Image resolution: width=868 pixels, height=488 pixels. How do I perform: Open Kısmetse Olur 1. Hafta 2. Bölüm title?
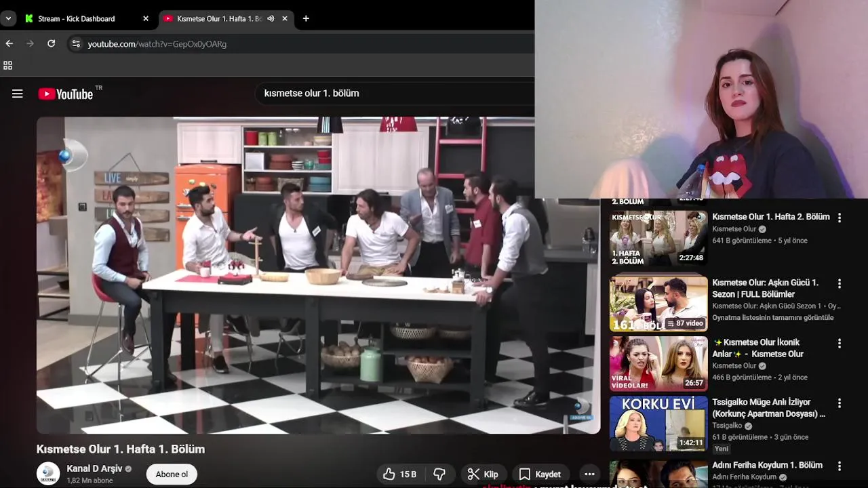(x=771, y=217)
